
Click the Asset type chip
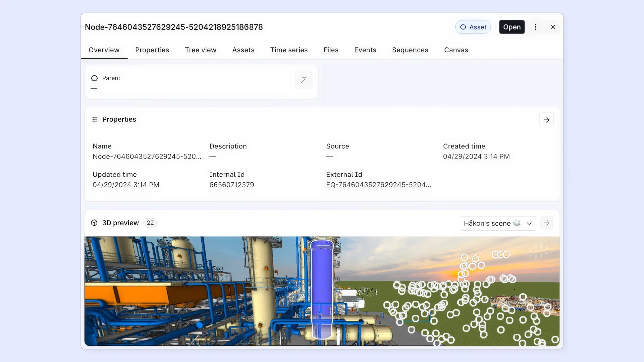click(473, 27)
